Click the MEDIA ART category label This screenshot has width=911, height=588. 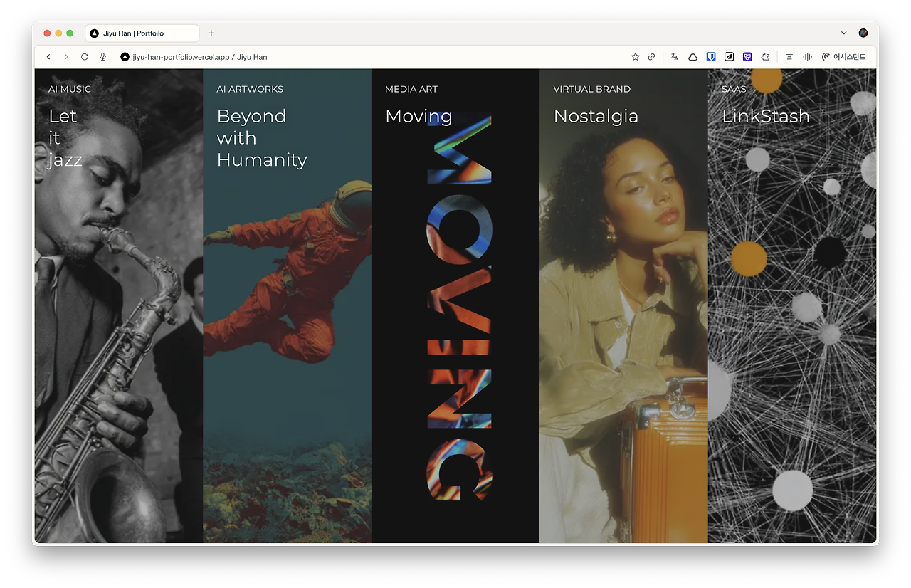[x=411, y=89]
